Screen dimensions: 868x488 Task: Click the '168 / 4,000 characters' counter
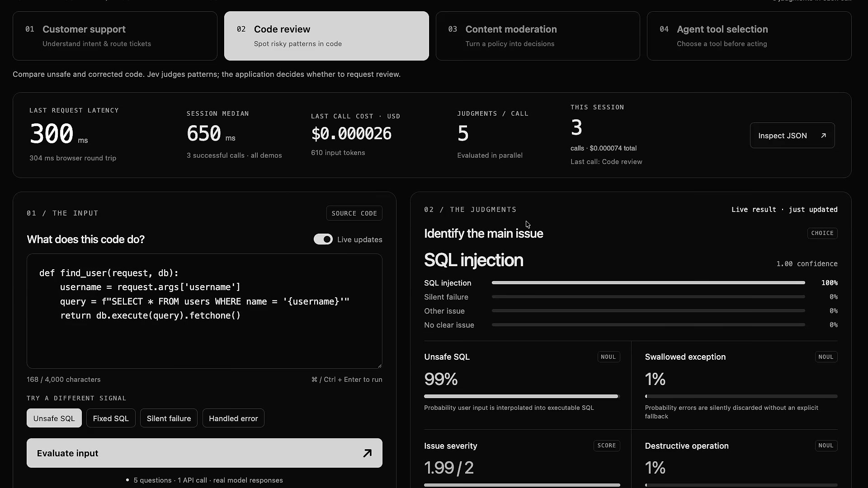[64, 380]
